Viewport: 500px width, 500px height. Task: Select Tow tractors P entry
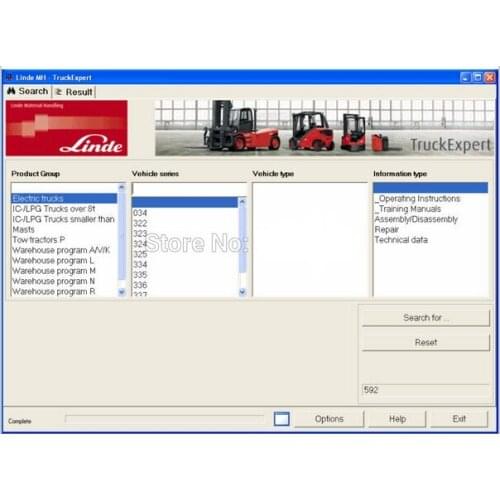point(64,240)
